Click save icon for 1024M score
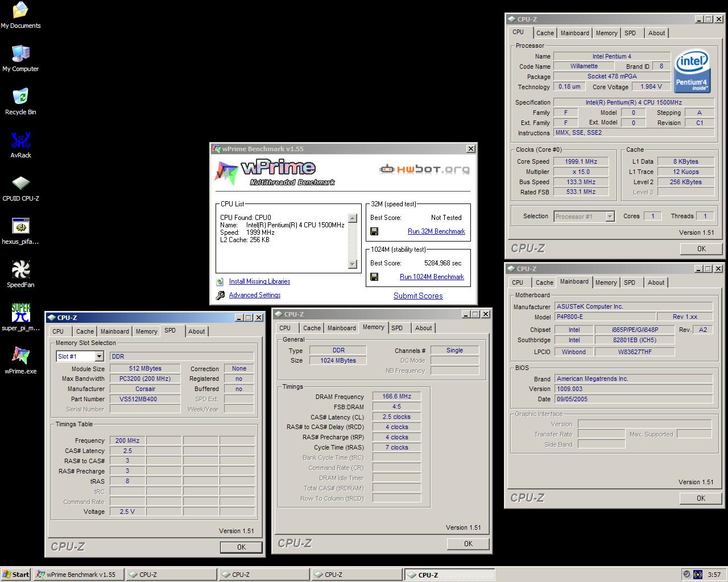The height and width of the screenshot is (582, 728). coord(374,277)
